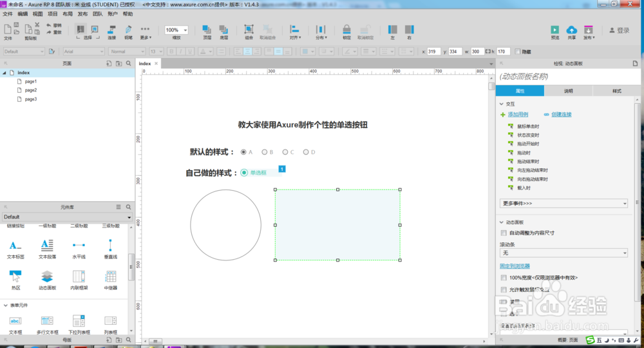Check the 隐藏 hidden checkbox
644x348 pixels.
coord(518,52)
